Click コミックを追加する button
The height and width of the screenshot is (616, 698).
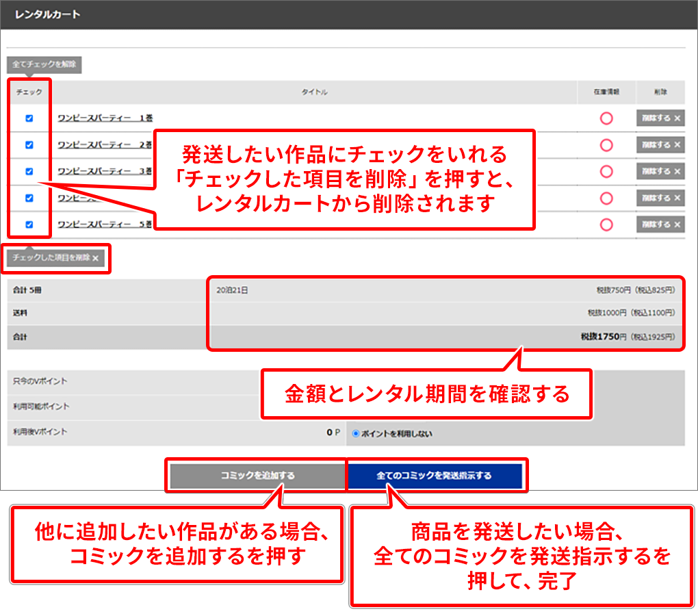(257, 476)
